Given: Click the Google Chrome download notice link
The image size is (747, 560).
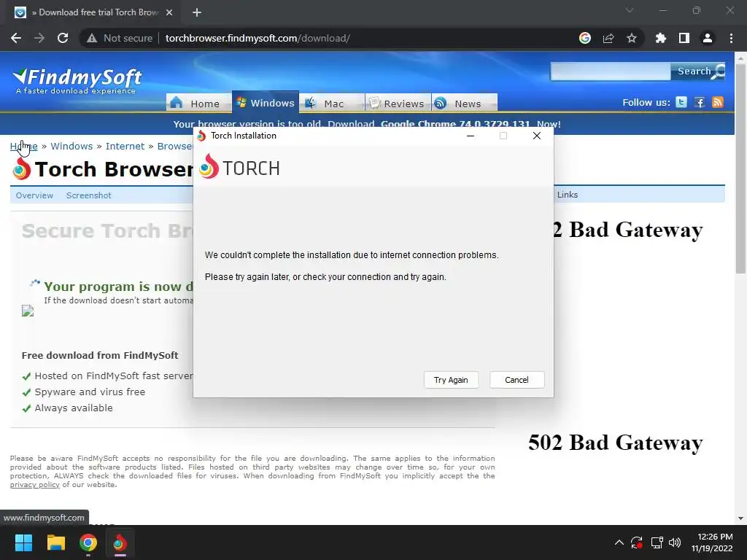Looking at the screenshot, I should click(455, 124).
